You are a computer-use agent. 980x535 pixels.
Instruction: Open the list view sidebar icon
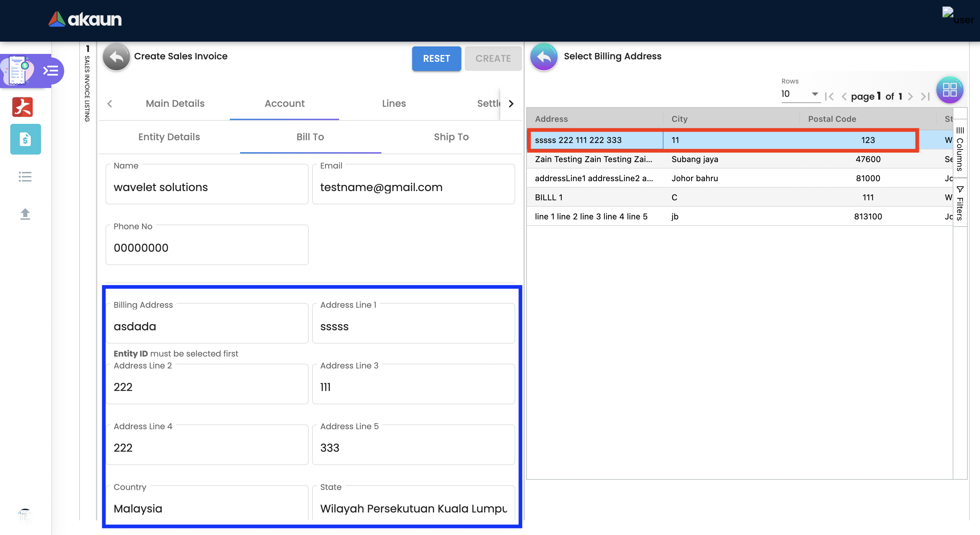25,177
